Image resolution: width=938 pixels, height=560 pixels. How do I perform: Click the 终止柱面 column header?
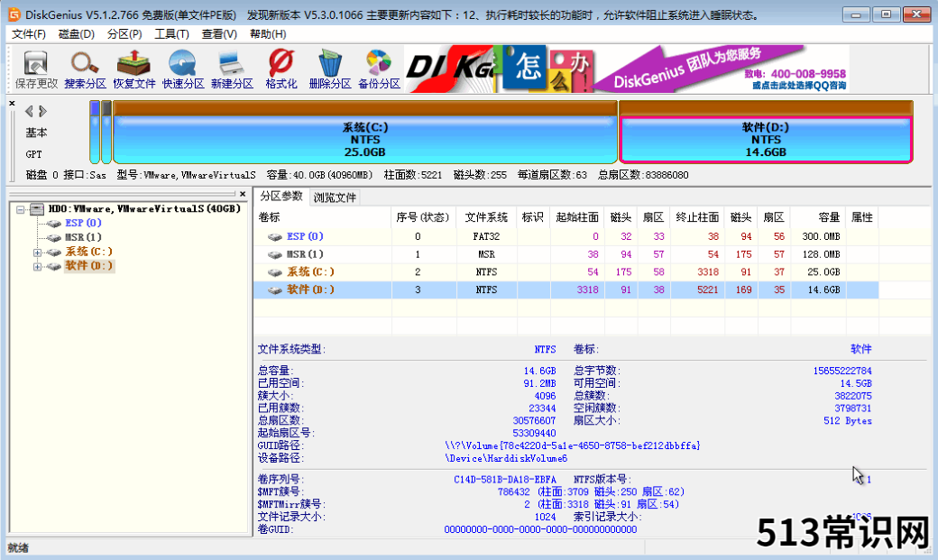(697, 217)
